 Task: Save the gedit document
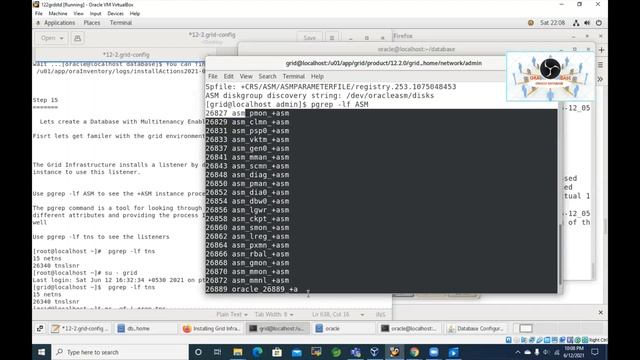tap(310, 38)
